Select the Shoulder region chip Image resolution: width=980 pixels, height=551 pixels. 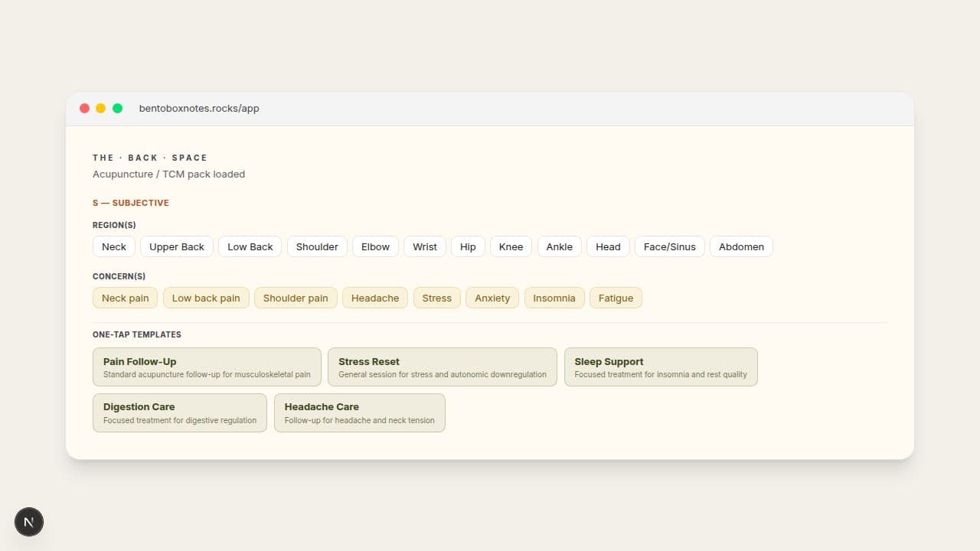click(317, 246)
